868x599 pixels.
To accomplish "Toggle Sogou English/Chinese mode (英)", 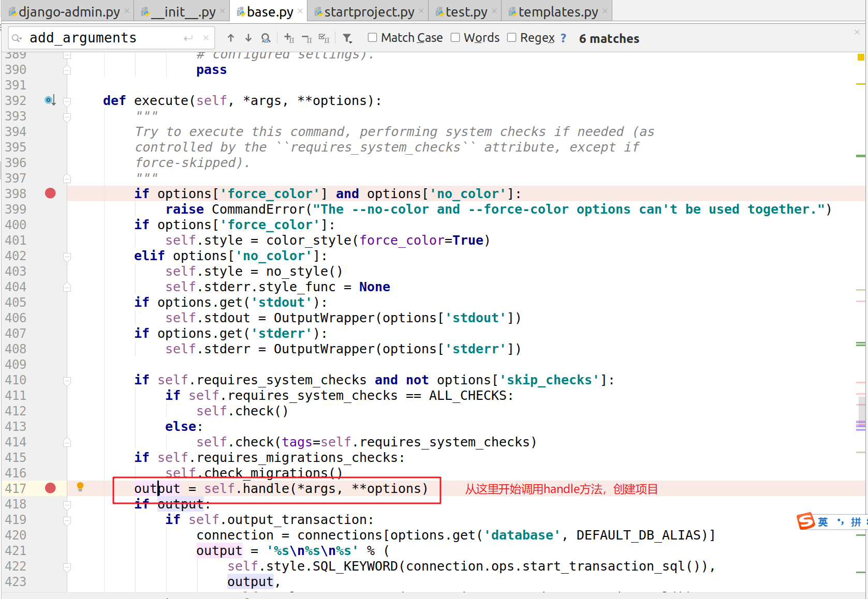I will coord(823,522).
